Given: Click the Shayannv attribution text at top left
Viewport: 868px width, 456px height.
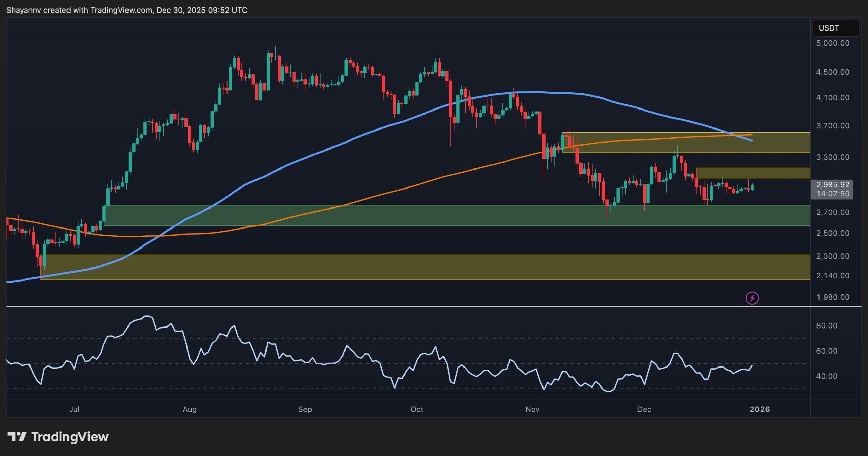Looking at the screenshot, I should tap(23, 10).
